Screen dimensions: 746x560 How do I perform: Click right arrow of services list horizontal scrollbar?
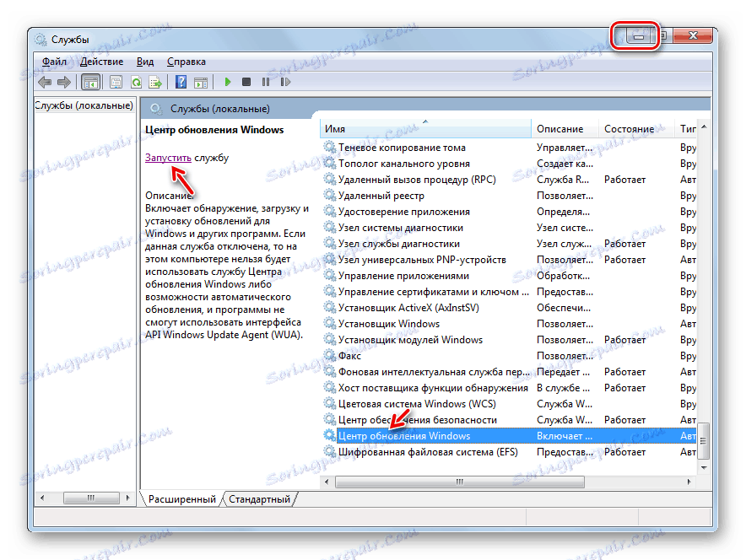click(x=689, y=482)
